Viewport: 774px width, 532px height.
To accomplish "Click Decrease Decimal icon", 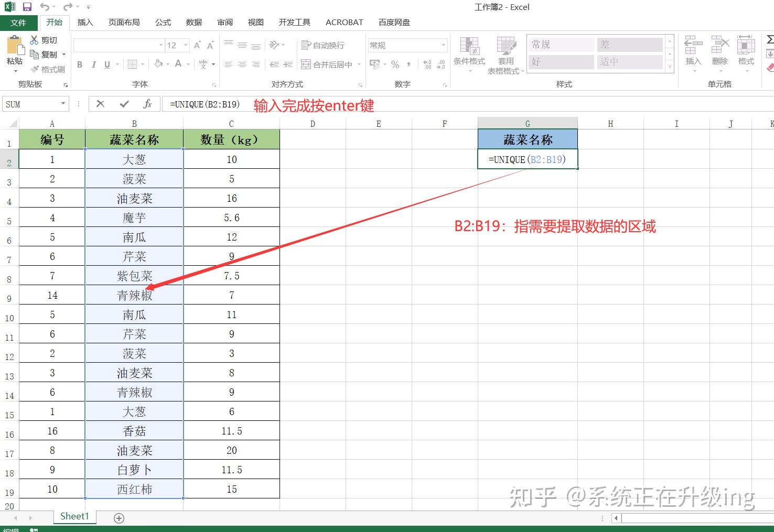I will [x=441, y=64].
